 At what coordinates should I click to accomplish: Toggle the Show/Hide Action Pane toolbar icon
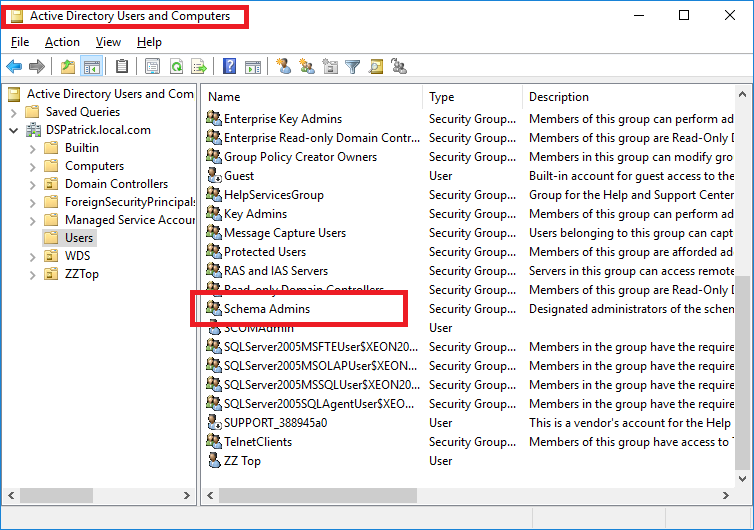pos(252,66)
